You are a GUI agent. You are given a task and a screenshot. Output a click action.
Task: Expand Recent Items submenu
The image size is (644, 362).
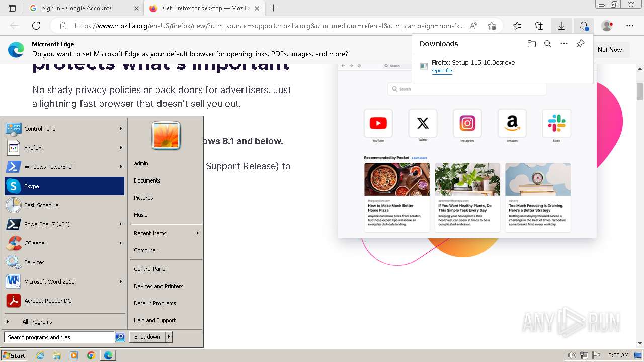point(166,233)
